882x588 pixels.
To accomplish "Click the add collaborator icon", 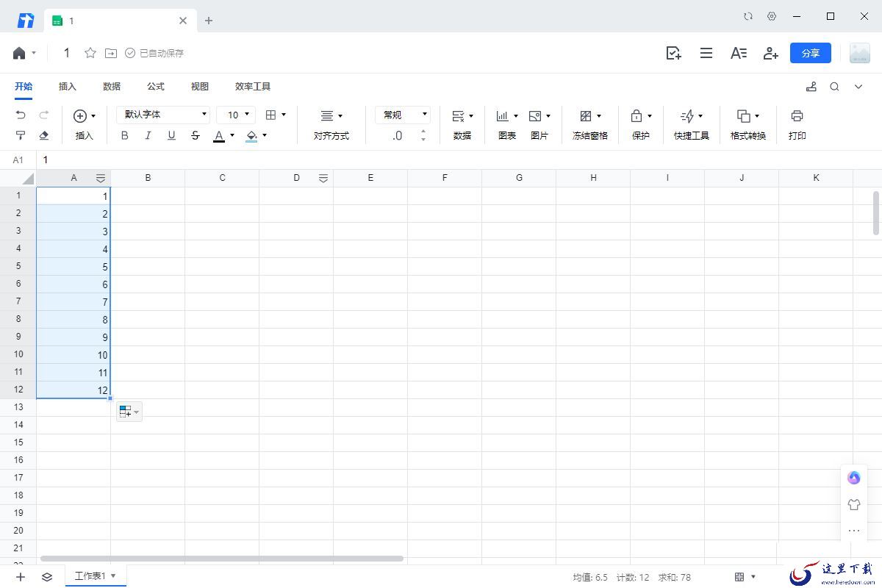I will (770, 53).
